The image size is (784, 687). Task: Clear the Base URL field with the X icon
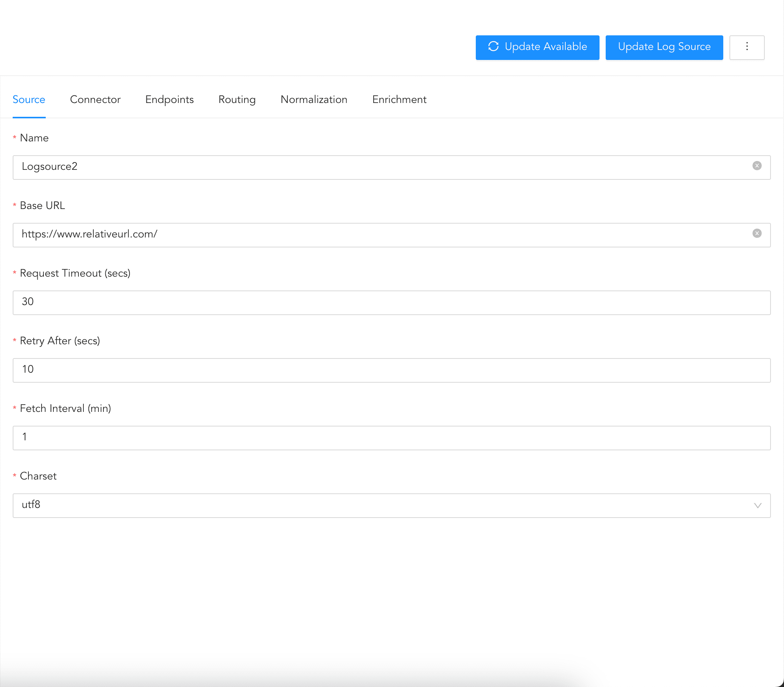click(757, 233)
